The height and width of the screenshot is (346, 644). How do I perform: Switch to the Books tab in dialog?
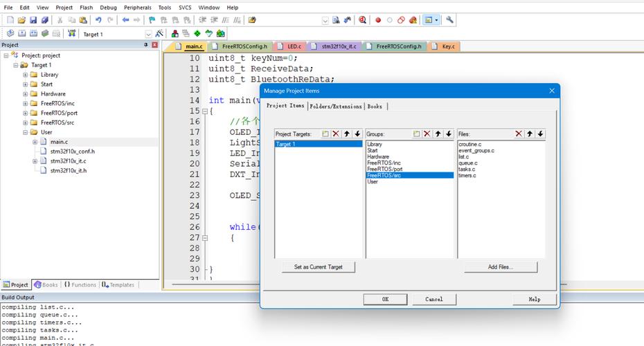(x=375, y=107)
